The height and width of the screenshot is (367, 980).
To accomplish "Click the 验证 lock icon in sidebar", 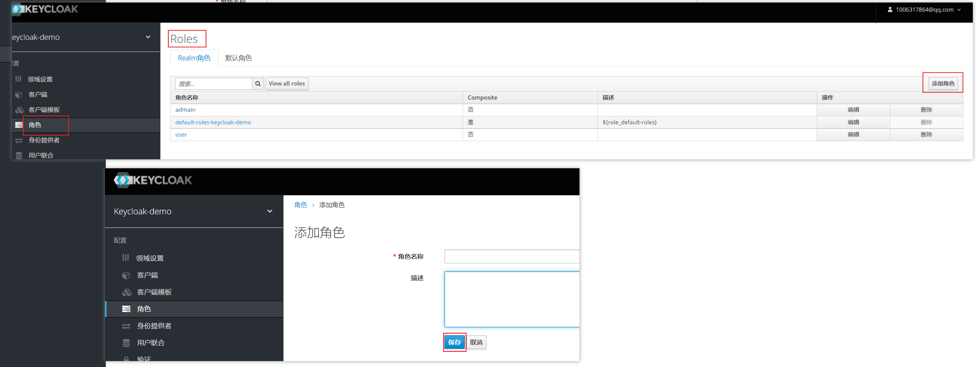I will click(x=126, y=359).
